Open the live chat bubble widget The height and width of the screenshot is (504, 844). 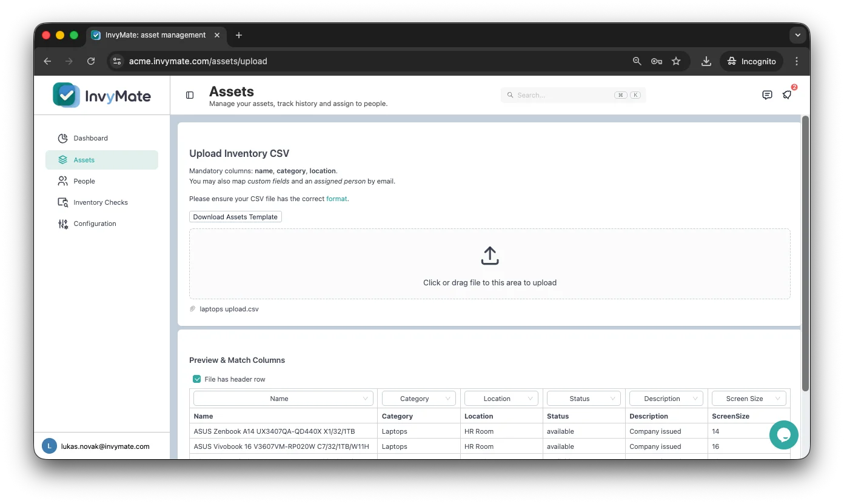(x=783, y=435)
